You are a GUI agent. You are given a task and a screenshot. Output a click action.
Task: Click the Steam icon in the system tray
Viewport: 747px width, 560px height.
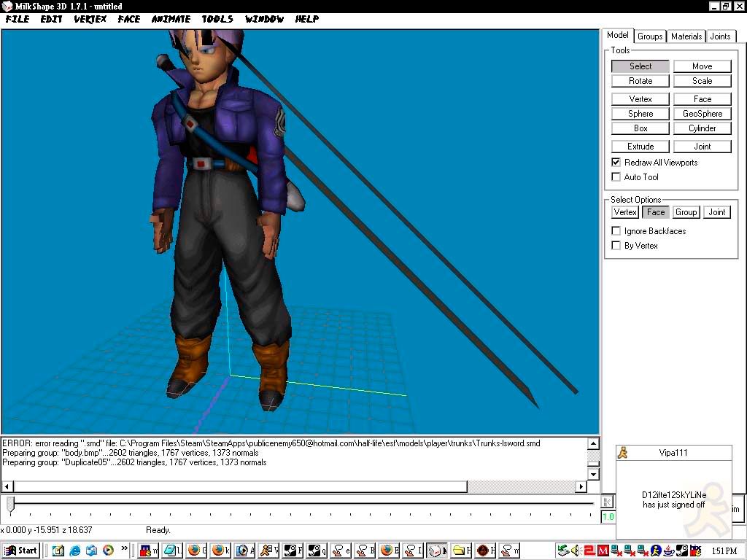(682, 551)
